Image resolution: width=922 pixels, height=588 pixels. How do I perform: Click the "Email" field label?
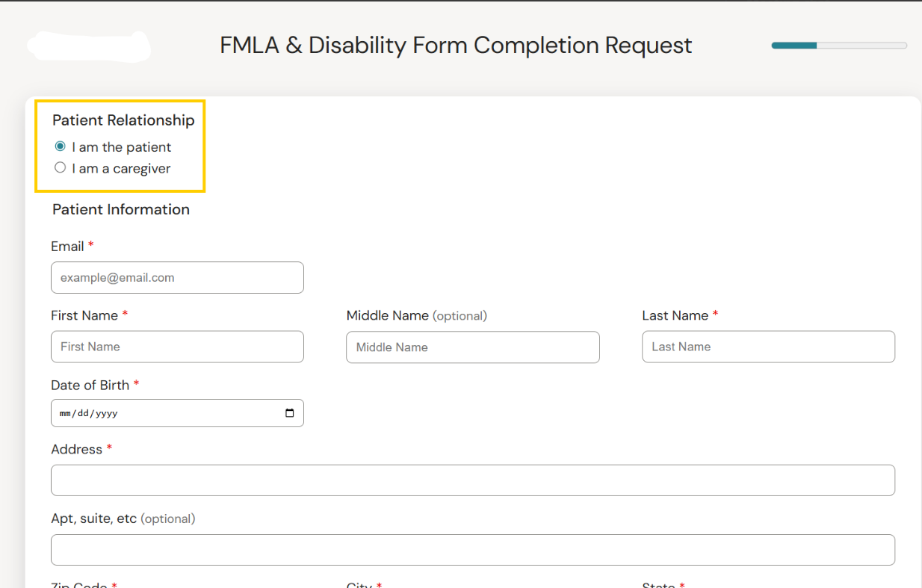pyautogui.click(x=67, y=247)
